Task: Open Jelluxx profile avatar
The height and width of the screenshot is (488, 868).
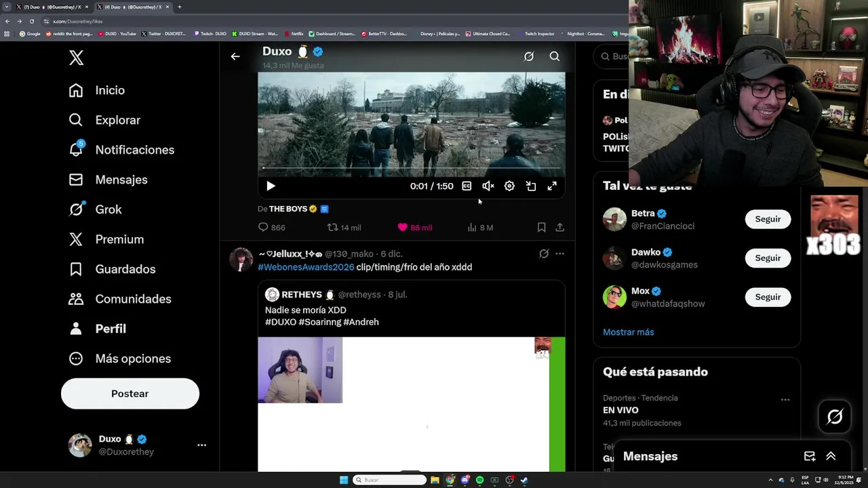Action: pos(241,260)
